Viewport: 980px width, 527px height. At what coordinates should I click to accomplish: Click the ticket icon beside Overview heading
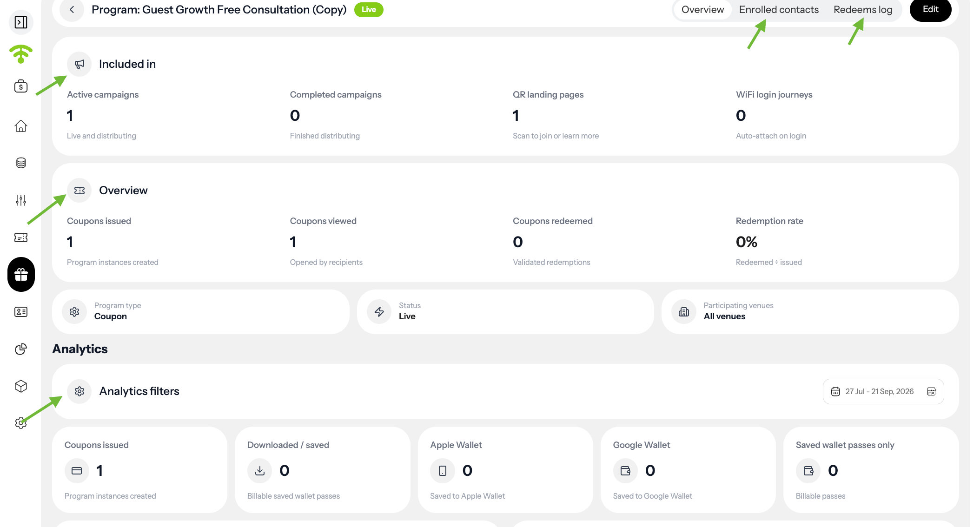[x=79, y=191]
